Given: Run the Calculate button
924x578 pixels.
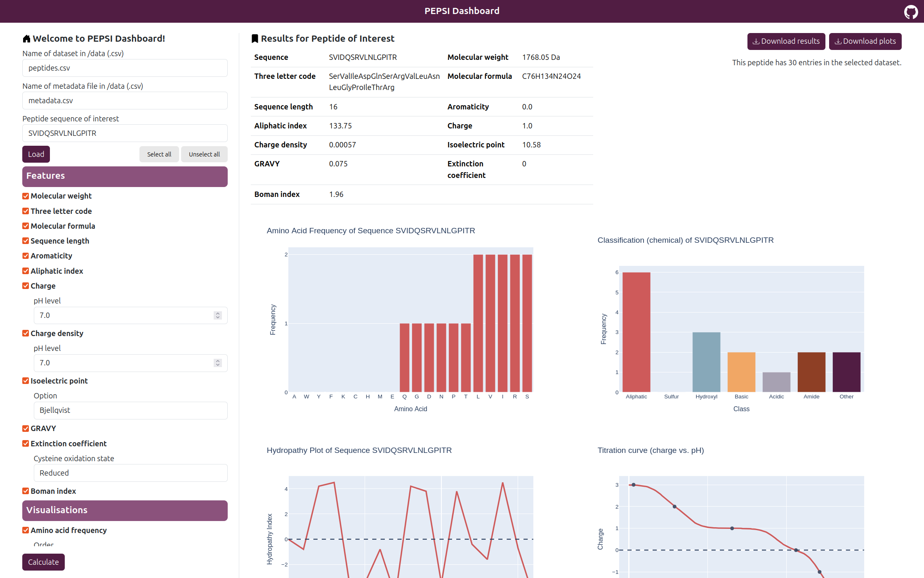Looking at the screenshot, I should tap(43, 562).
